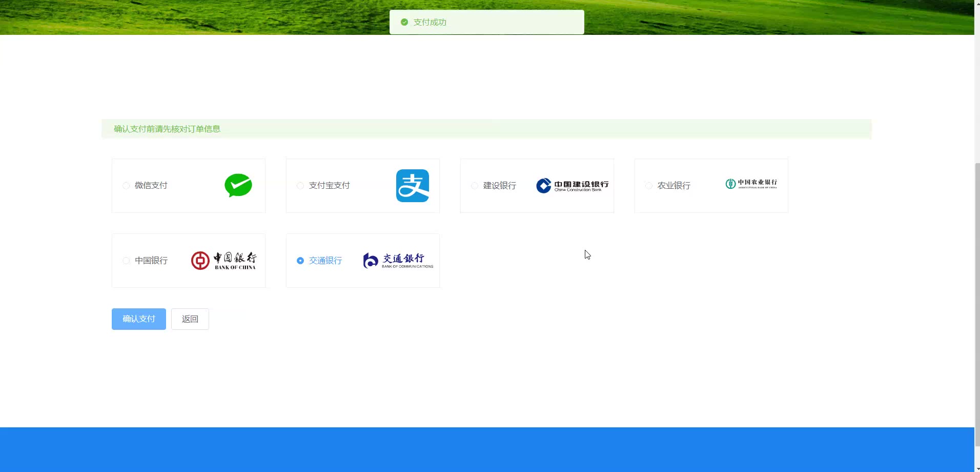Click the scrollbar down arrow
980x472 pixels.
click(x=977, y=468)
